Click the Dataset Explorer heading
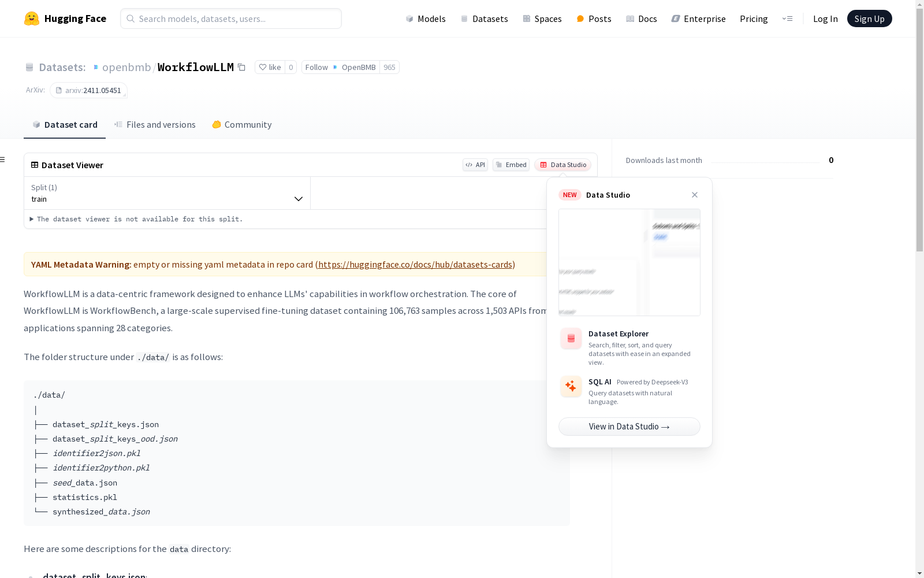 [619, 334]
